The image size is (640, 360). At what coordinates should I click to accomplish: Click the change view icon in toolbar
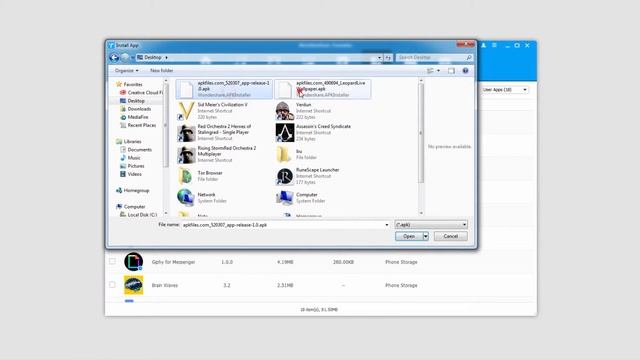pyautogui.click(x=430, y=71)
